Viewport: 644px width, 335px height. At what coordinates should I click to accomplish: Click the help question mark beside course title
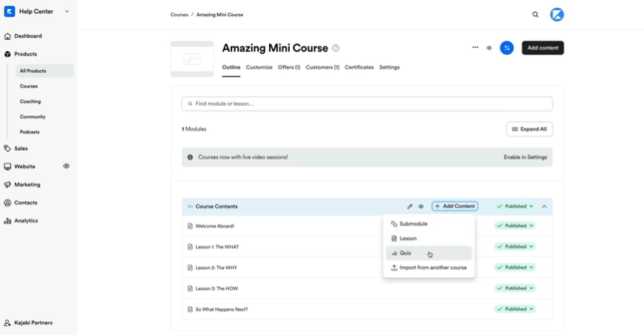(x=336, y=48)
